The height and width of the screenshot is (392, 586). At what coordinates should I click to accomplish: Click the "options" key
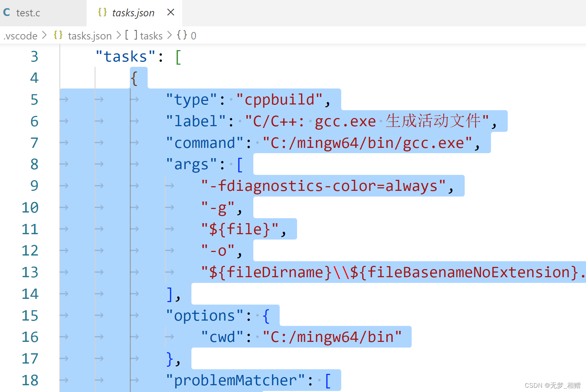(205, 316)
